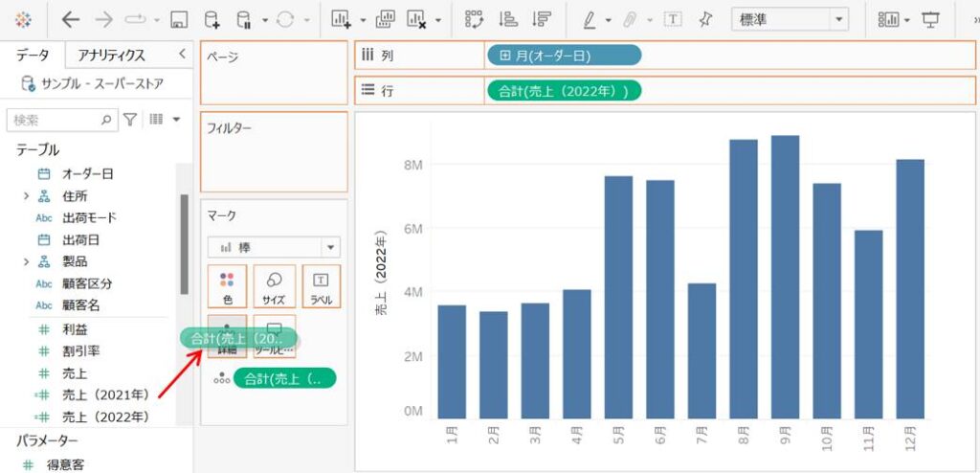980x473 pixels.
Task: Open the 色 (color) marks card
Action: coord(228,286)
